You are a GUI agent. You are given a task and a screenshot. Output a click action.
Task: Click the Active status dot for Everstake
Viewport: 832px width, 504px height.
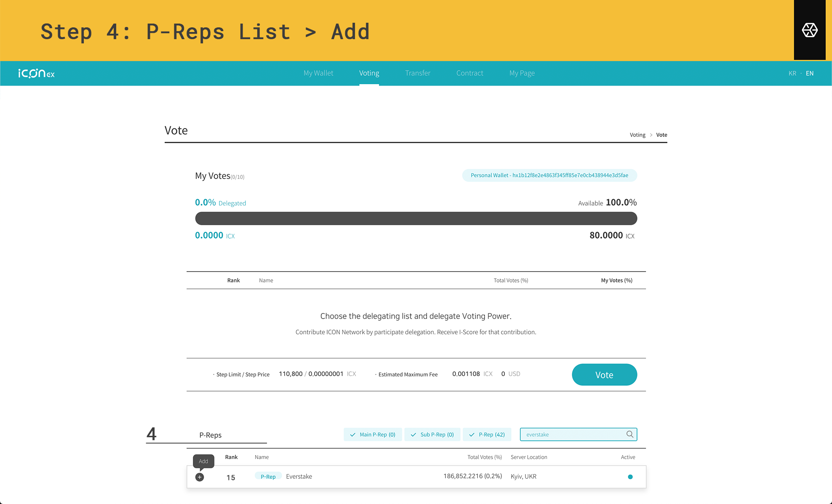630,477
